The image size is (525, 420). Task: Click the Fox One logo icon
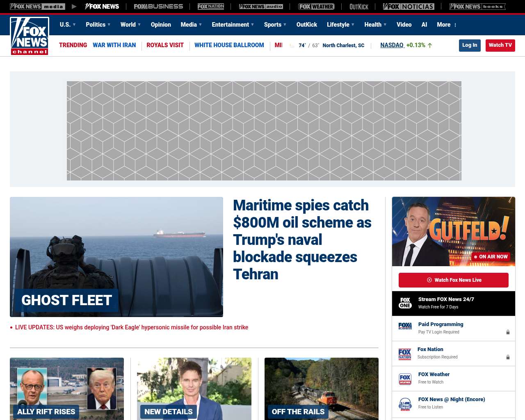click(x=405, y=303)
